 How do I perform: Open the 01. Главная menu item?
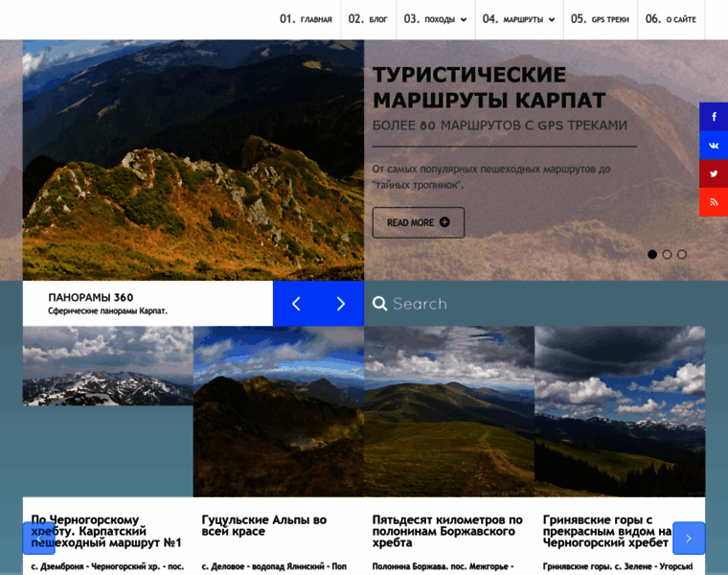[306, 19]
